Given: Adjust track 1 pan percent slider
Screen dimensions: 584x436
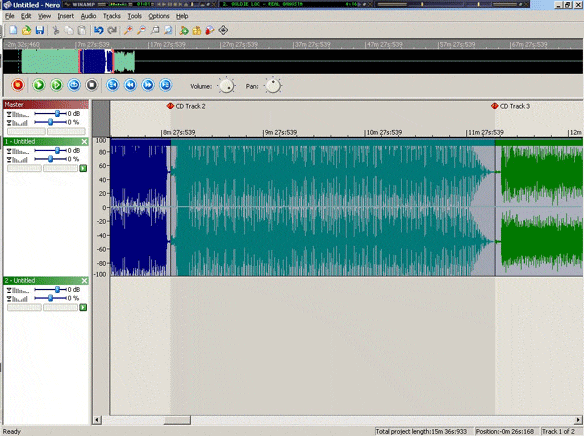Looking at the screenshot, I should pyautogui.click(x=50, y=159).
